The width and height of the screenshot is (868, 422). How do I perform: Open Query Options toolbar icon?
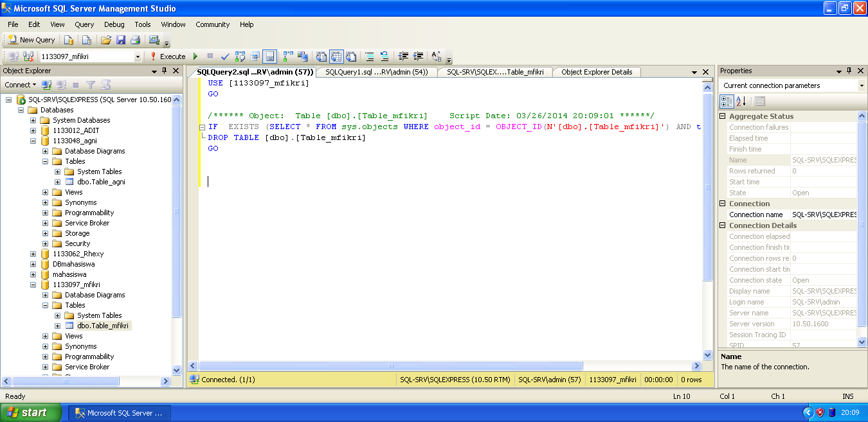[255, 57]
